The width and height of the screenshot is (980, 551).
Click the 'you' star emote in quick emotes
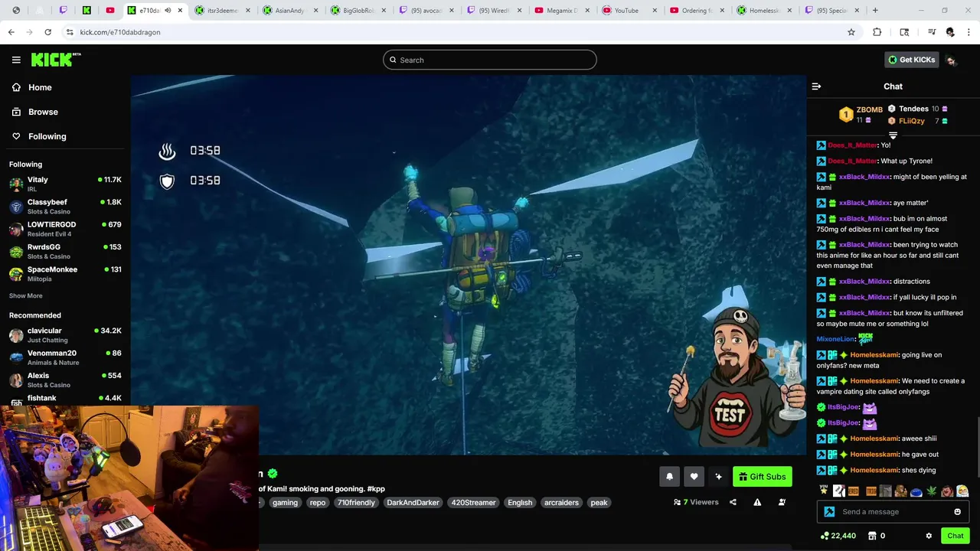point(824,491)
